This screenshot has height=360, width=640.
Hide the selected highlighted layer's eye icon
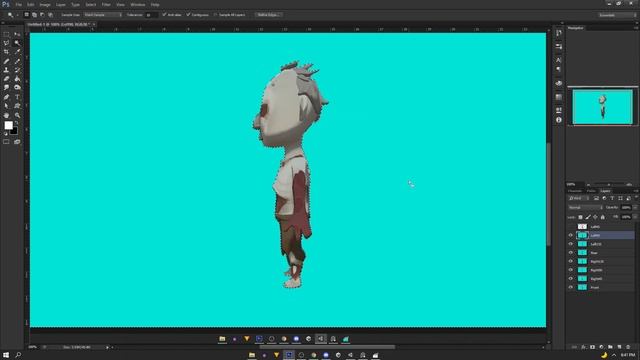tap(571, 235)
